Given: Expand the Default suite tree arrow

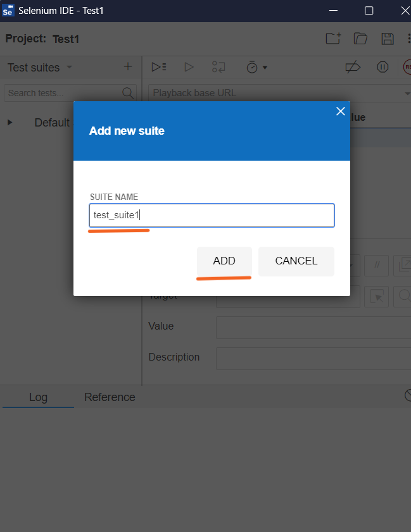Looking at the screenshot, I should click(9, 122).
